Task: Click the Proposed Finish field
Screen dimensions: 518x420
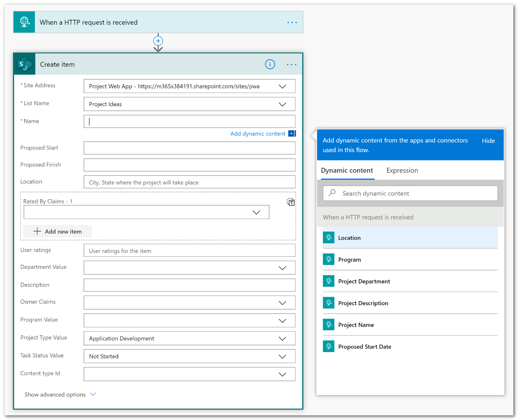Action: tap(190, 165)
